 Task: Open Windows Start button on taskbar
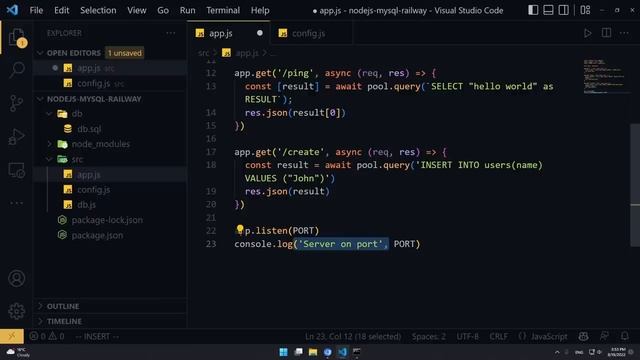283,352
